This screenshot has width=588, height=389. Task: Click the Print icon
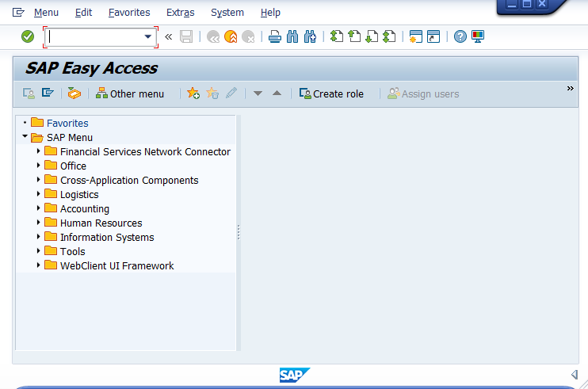pos(275,36)
